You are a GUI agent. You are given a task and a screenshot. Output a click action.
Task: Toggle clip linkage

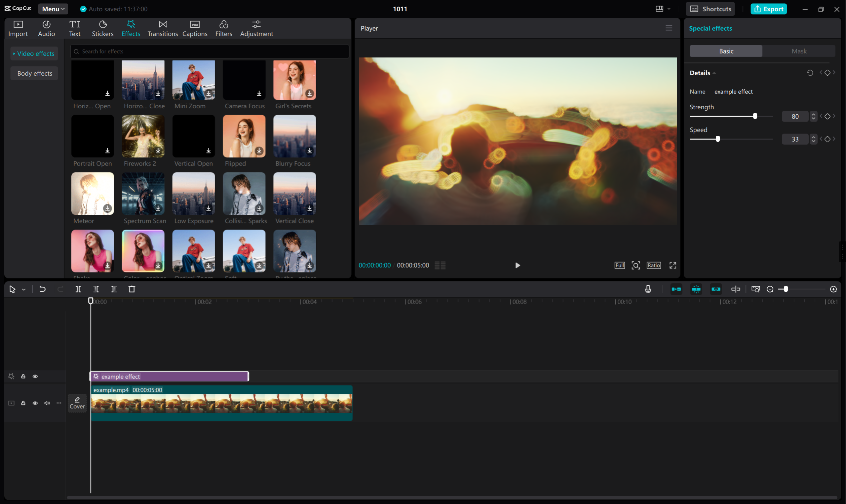click(x=716, y=289)
